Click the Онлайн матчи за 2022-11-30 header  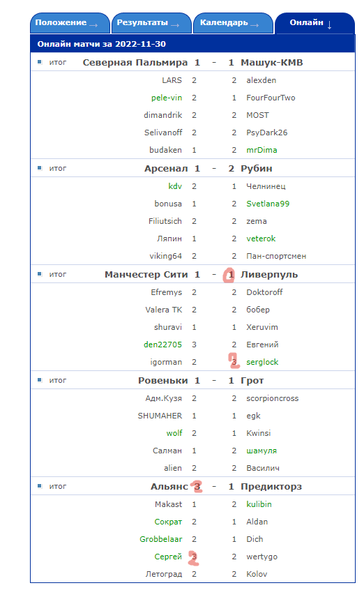pyautogui.click(x=102, y=44)
